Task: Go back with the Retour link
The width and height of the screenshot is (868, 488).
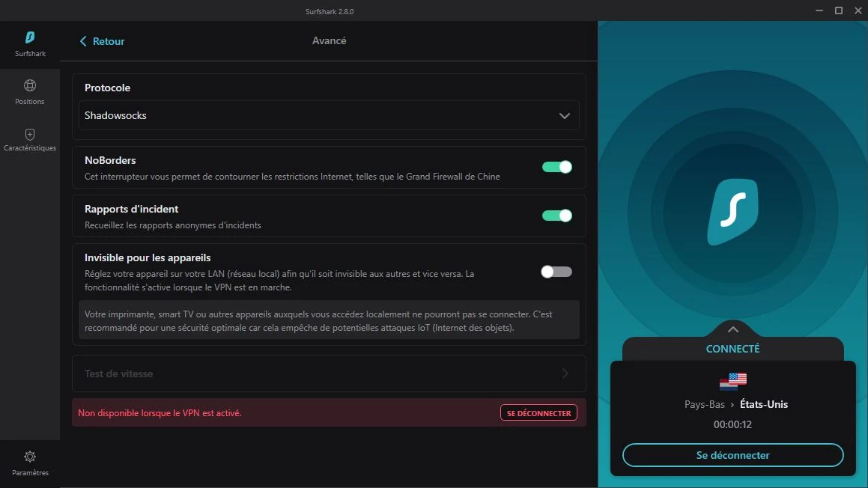Action: coord(102,41)
